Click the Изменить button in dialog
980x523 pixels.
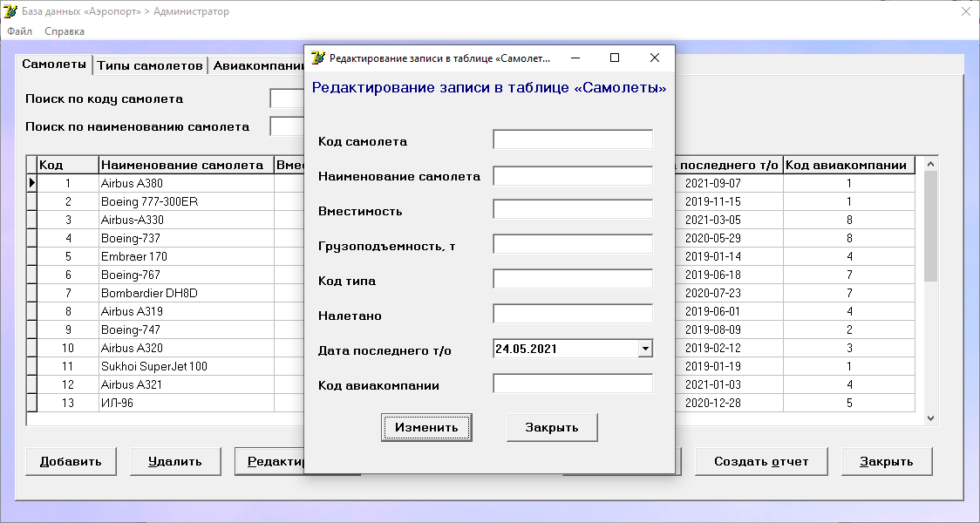(x=426, y=427)
